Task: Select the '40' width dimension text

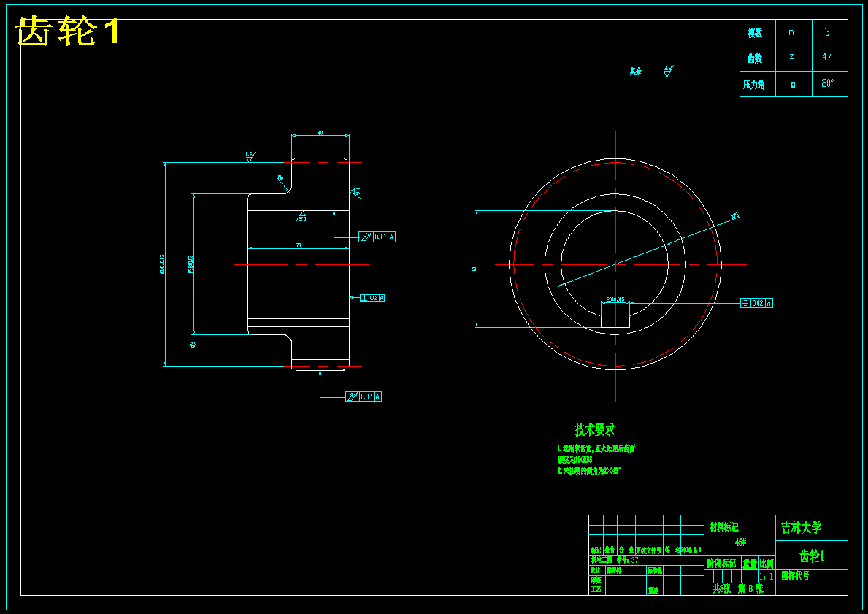Action: pos(320,133)
